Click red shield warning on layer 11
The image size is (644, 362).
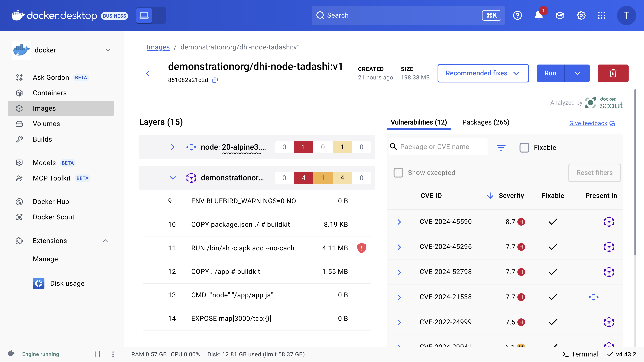pyautogui.click(x=362, y=248)
